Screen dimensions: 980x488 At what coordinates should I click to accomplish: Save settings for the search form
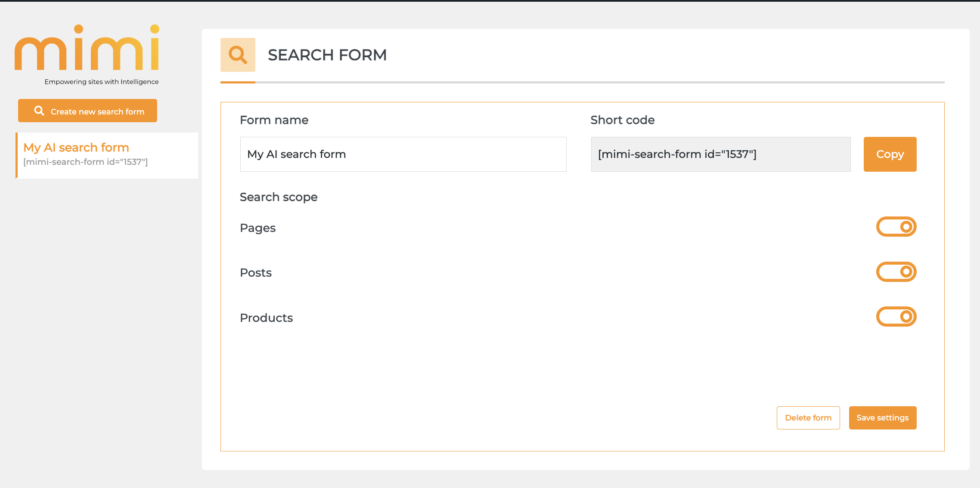pyautogui.click(x=882, y=417)
